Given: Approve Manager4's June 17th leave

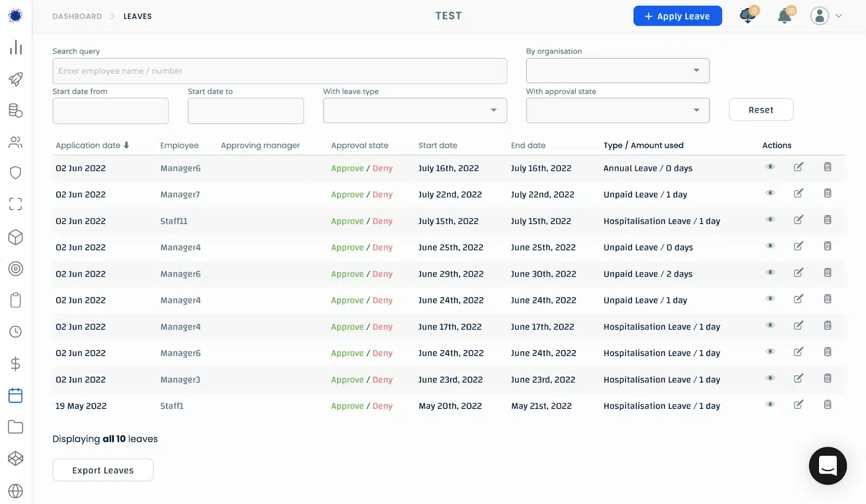Looking at the screenshot, I should tap(347, 327).
